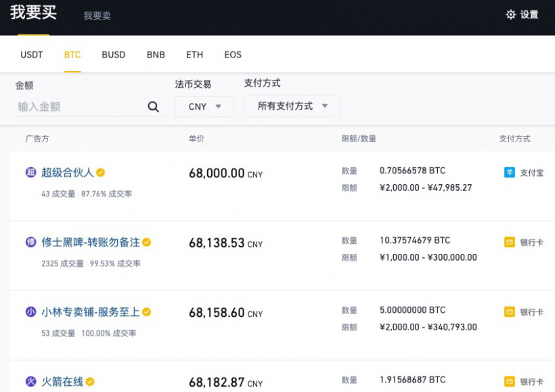Click the verified badge next to 小林专卖铺
The width and height of the screenshot is (555, 392).
[x=148, y=311]
